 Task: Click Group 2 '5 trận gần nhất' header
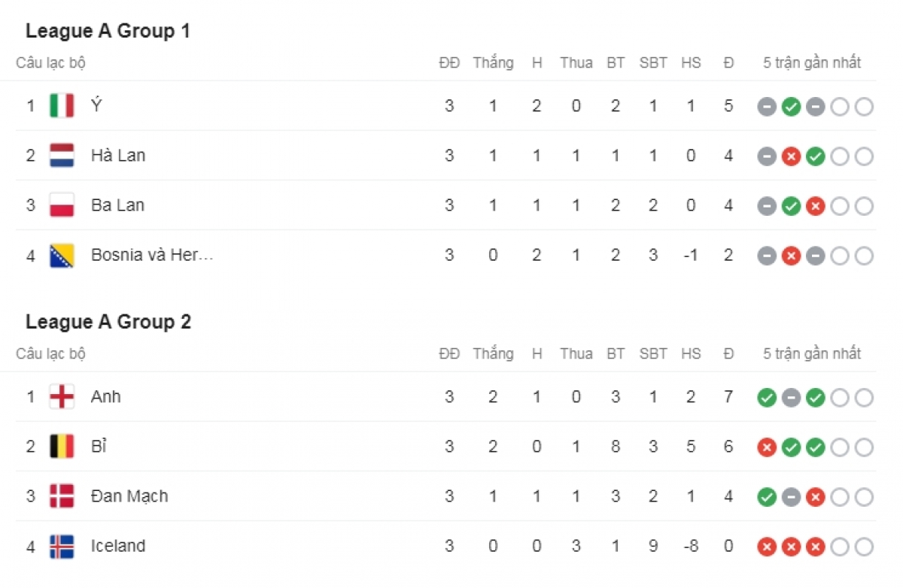(812, 354)
